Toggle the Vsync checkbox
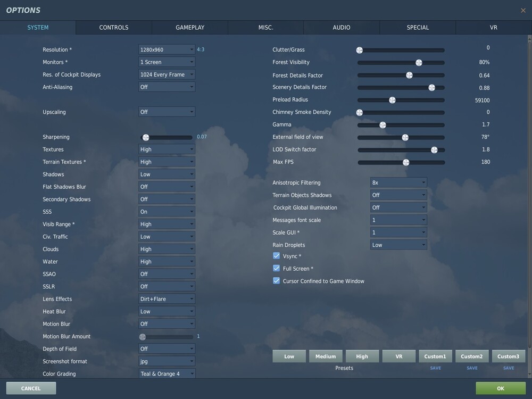532x399 pixels. (x=276, y=256)
